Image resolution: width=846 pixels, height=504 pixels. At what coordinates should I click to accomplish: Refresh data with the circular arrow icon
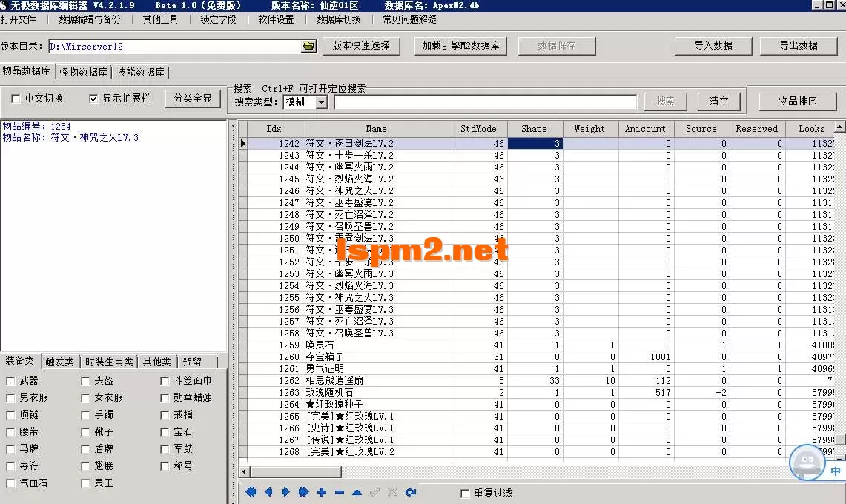[411, 491]
